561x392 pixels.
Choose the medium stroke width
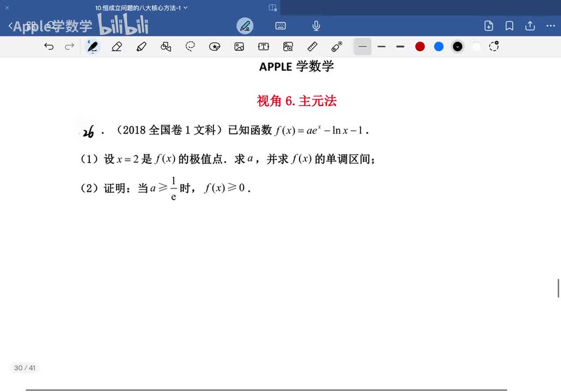coord(381,46)
